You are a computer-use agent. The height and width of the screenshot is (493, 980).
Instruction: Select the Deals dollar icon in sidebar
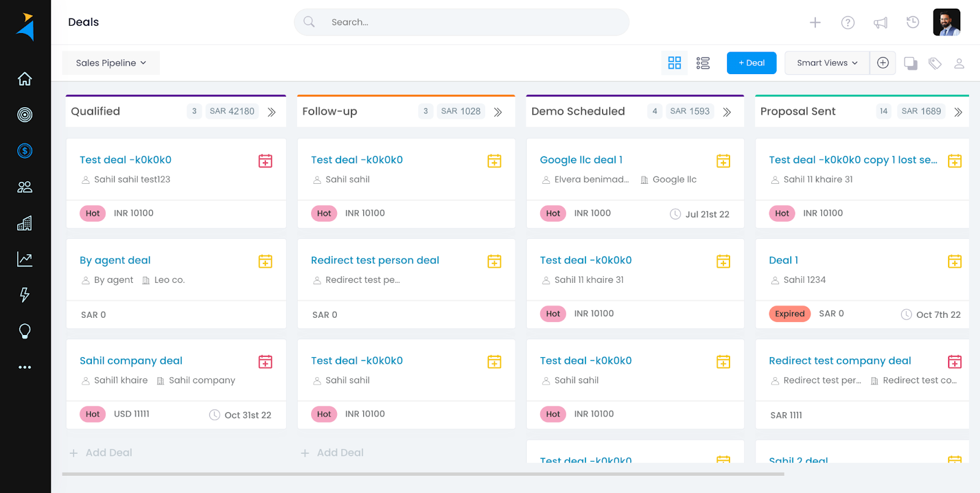point(24,151)
